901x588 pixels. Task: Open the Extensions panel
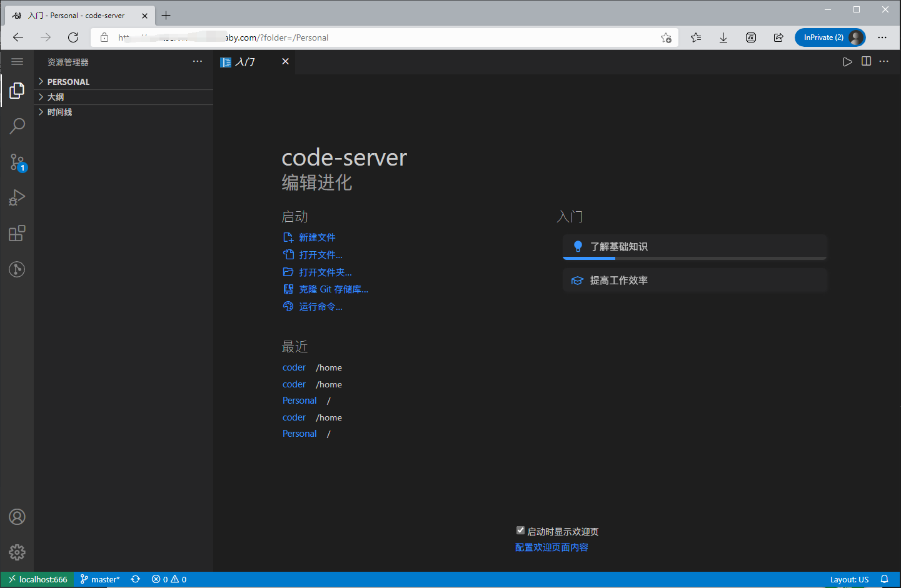click(x=17, y=233)
